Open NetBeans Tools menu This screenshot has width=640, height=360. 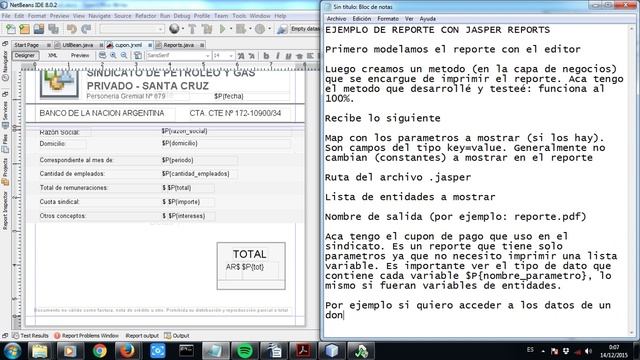pyautogui.click(x=239, y=16)
